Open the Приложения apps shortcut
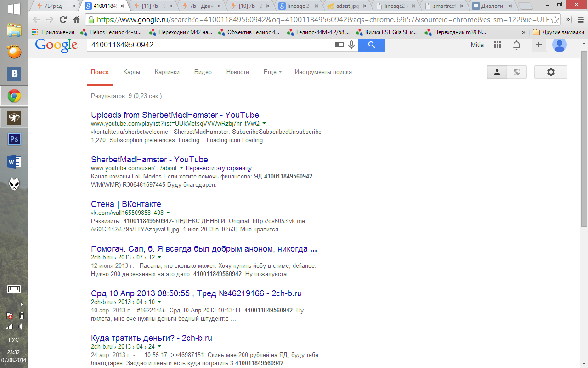Screen dimensions: 588x368 coord(53,32)
